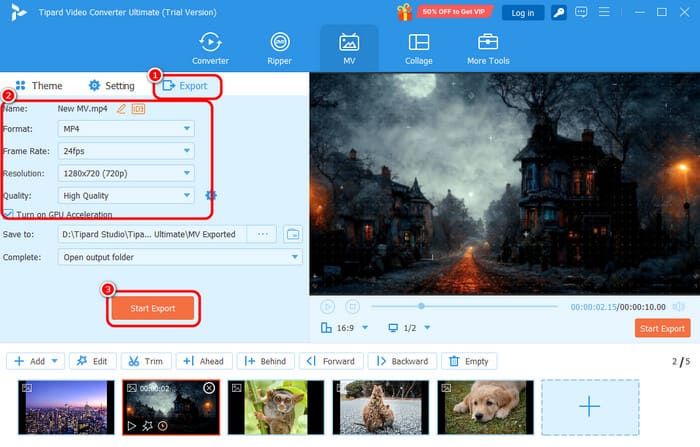Toggle Turn on GPU Acceleration checkbox
This screenshot has width=700, height=447.
click(9, 214)
